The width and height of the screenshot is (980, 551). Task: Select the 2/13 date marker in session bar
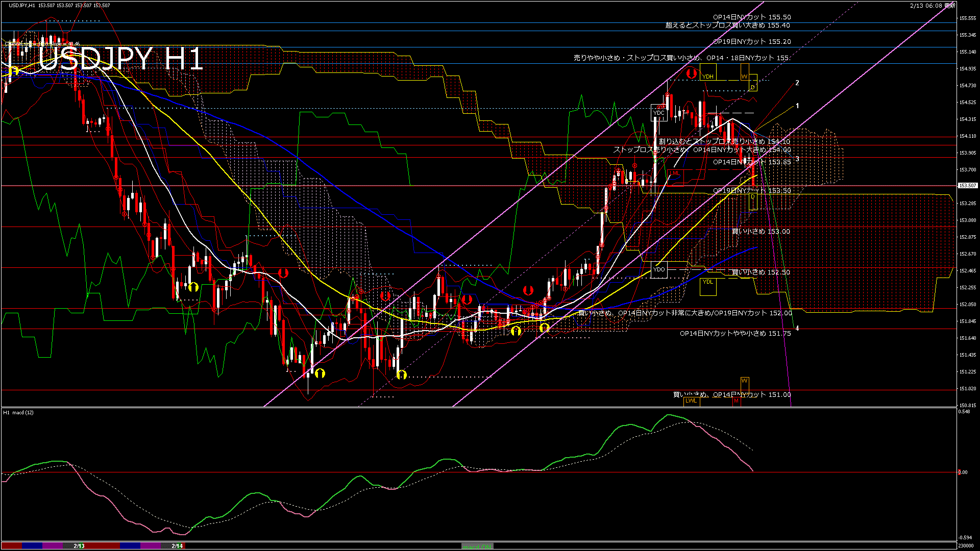(79, 546)
